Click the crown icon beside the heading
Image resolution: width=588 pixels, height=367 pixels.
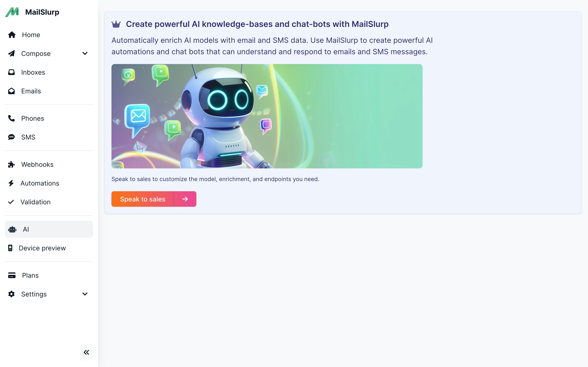coord(116,24)
